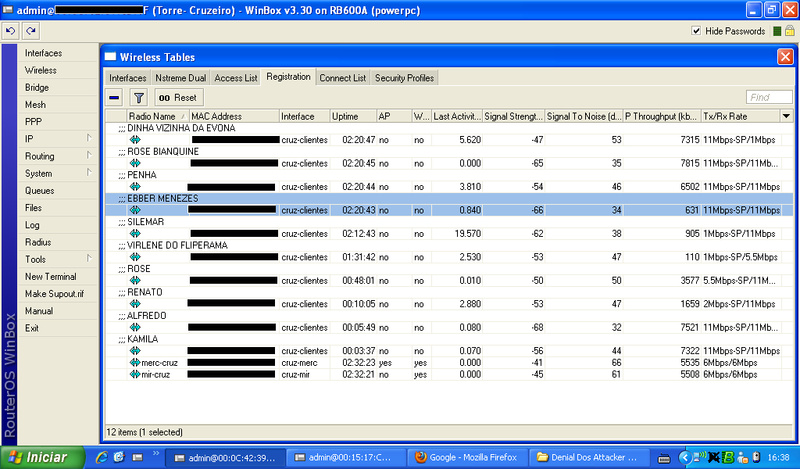Image resolution: width=800 pixels, height=469 pixels.
Task: Expand the Tools submenu arrow
Action: [x=89, y=258]
